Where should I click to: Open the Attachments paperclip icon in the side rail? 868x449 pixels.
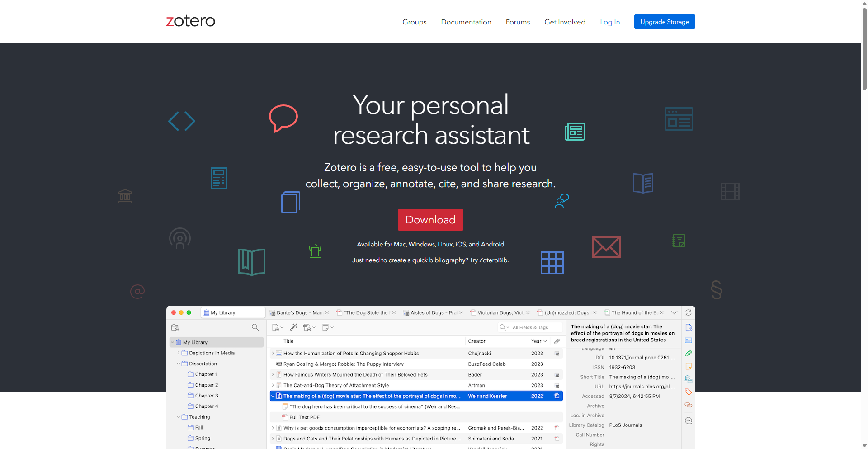point(689,353)
